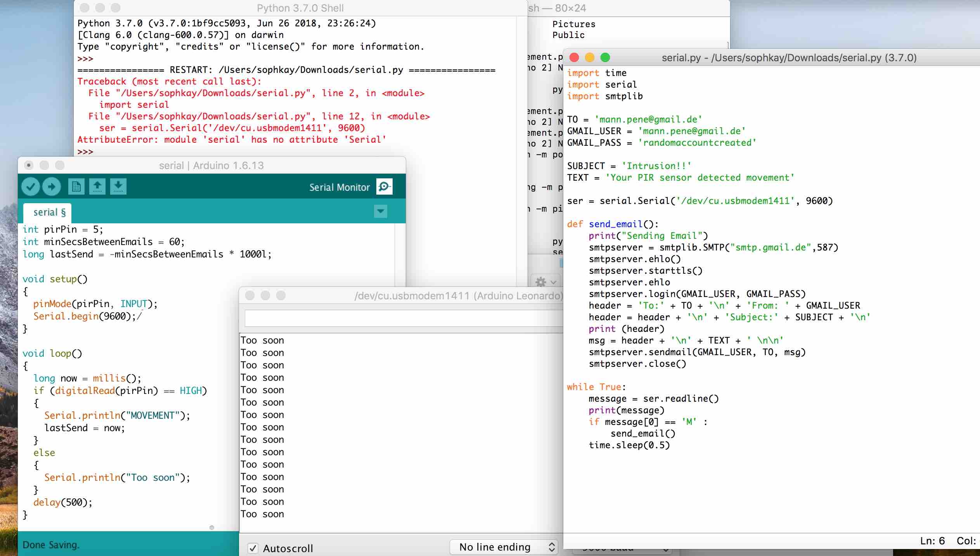Click the Arduino Verify checkmark button
The image size is (980, 556).
(x=31, y=187)
